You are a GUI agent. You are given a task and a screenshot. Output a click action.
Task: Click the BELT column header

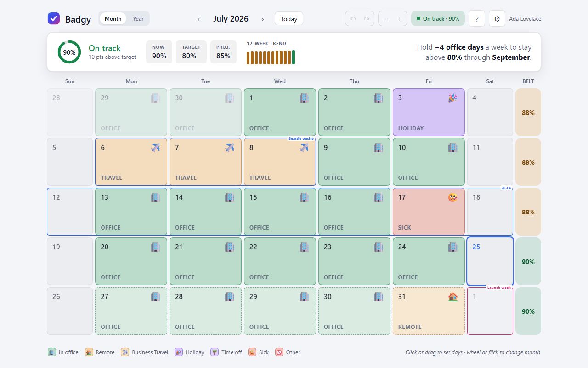pos(528,81)
